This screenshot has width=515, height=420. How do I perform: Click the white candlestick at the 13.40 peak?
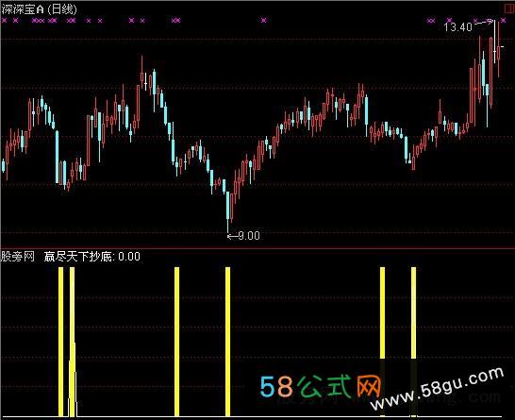click(x=494, y=42)
